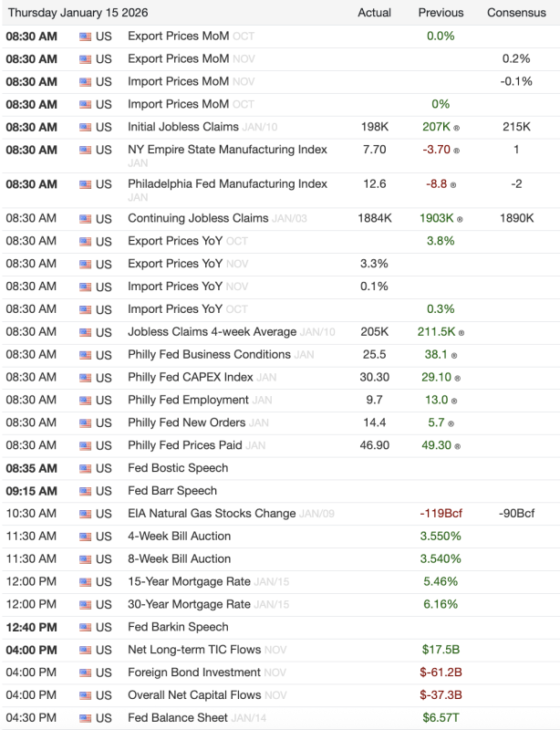Open the NY Empire State Manufacturing Index event
Image resolution: width=560 pixels, height=730 pixels.
[227, 150]
